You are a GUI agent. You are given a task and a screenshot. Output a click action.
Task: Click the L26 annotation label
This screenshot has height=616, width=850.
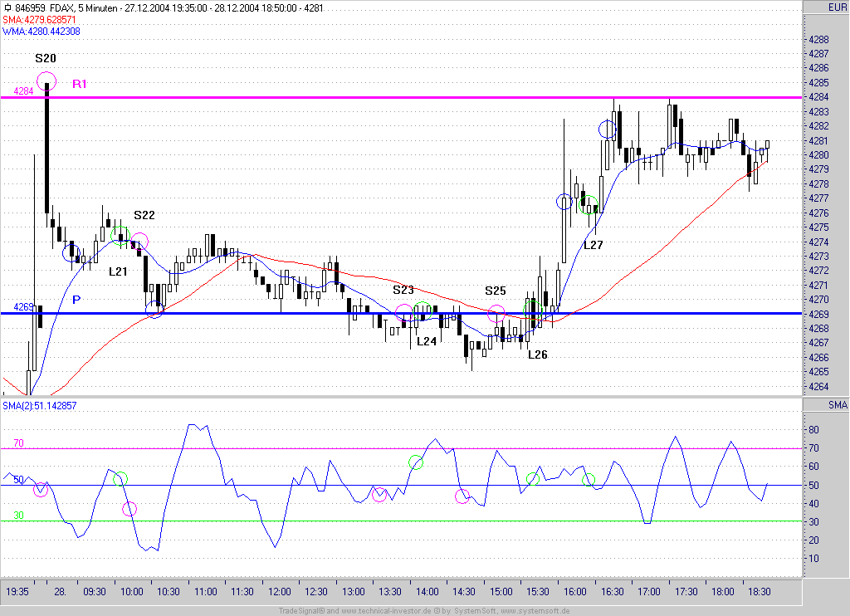(x=538, y=354)
